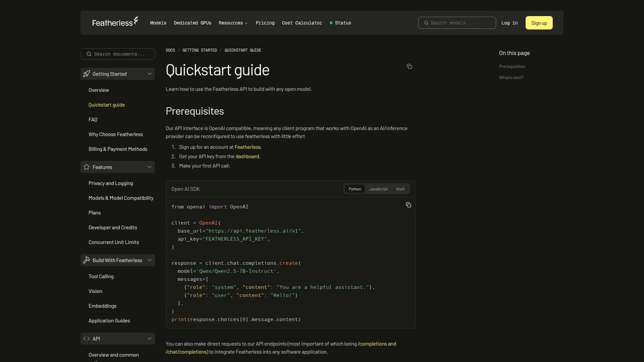This screenshot has width=644, height=362.
Task: Click the code brackets icon beside API
Action: click(87, 339)
